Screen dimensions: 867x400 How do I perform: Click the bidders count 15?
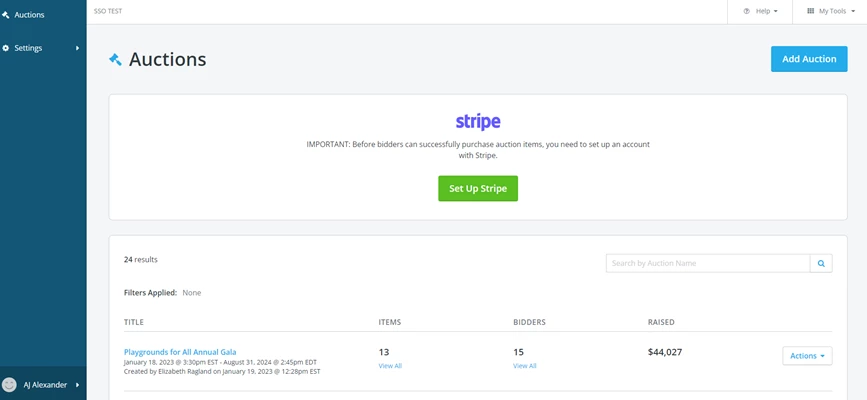(518, 352)
